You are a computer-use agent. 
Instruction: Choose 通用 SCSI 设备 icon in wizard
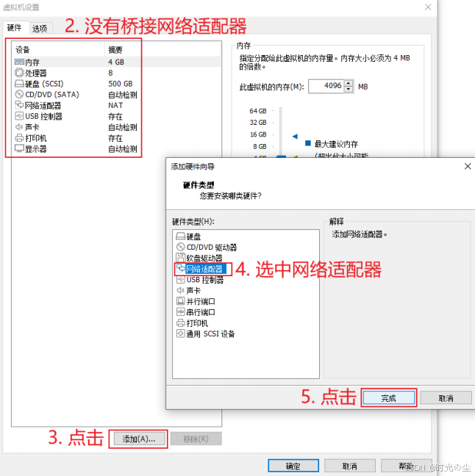click(x=181, y=333)
